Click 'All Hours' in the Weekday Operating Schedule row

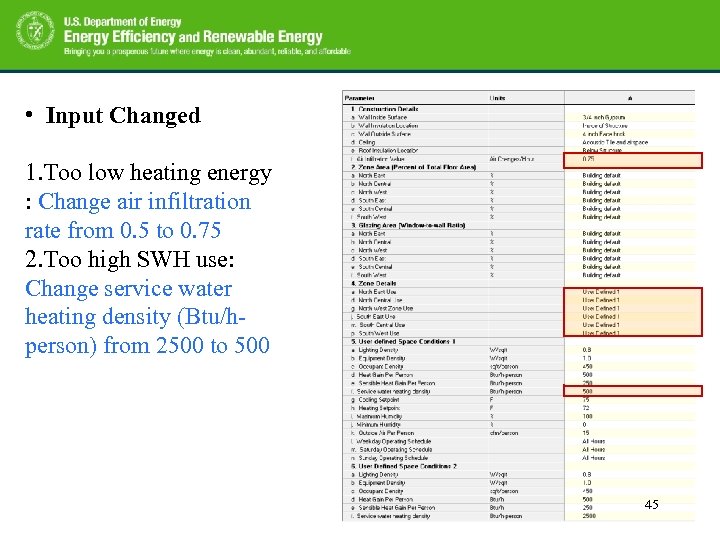click(x=593, y=441)
